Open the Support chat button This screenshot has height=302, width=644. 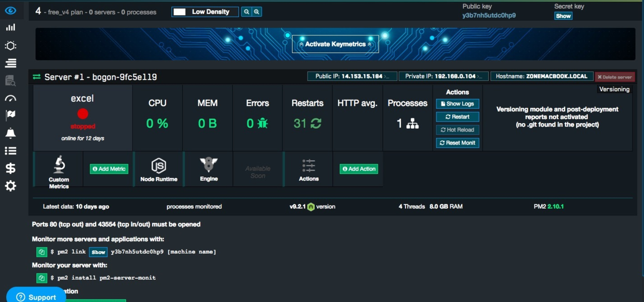(36, 297)
